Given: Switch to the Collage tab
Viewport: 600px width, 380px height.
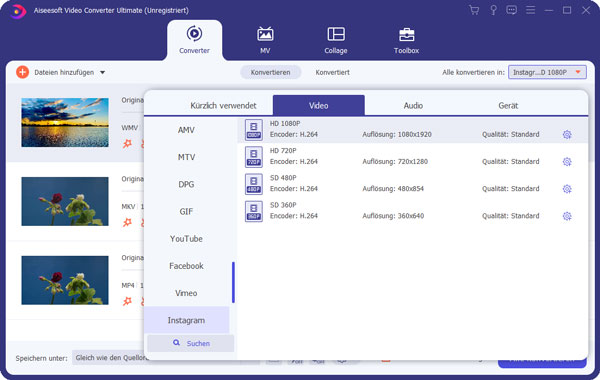Looking at the screenshot, I should click(336, 40).
